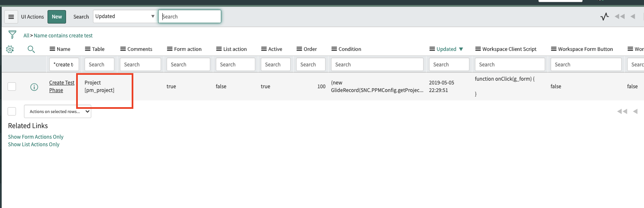Click the top Search text field
Image resolution: width=644 pixels, height=208 pixels.
tap(190, 17)
